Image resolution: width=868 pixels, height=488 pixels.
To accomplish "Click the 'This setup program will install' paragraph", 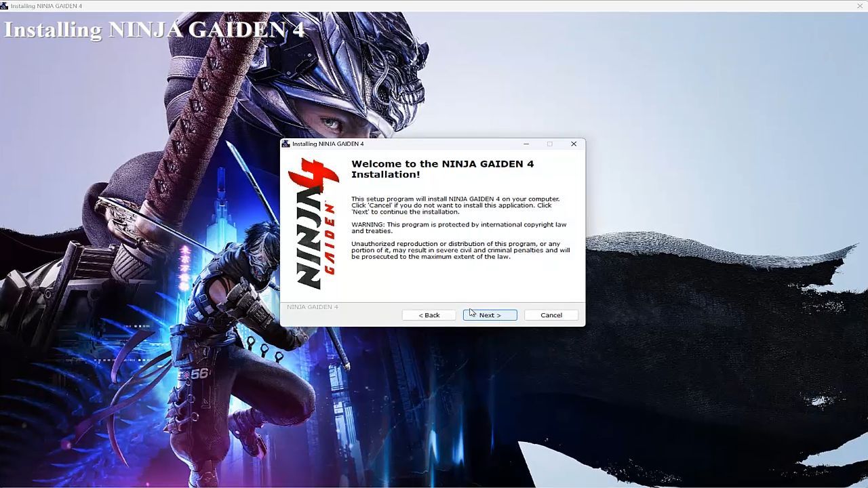I will click(x=455, y=205).
